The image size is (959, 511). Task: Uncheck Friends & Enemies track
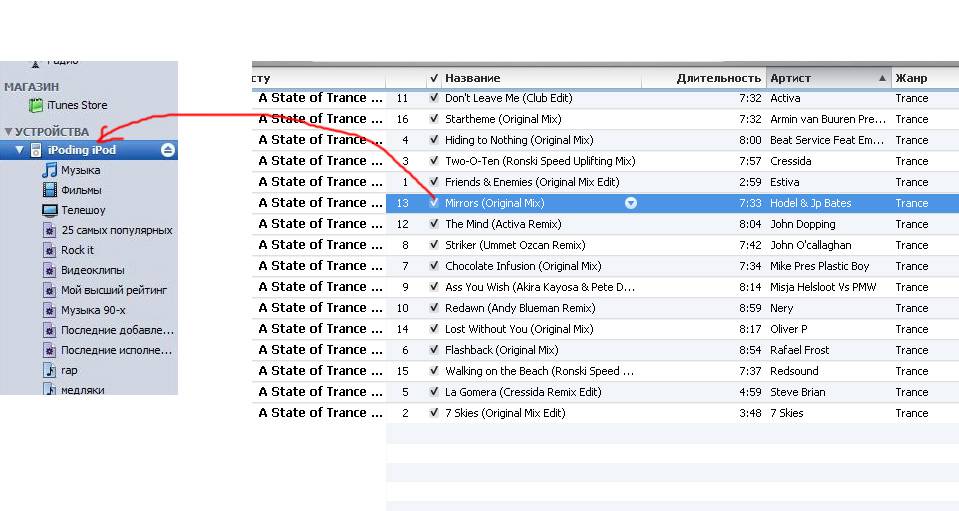[434, 182]
